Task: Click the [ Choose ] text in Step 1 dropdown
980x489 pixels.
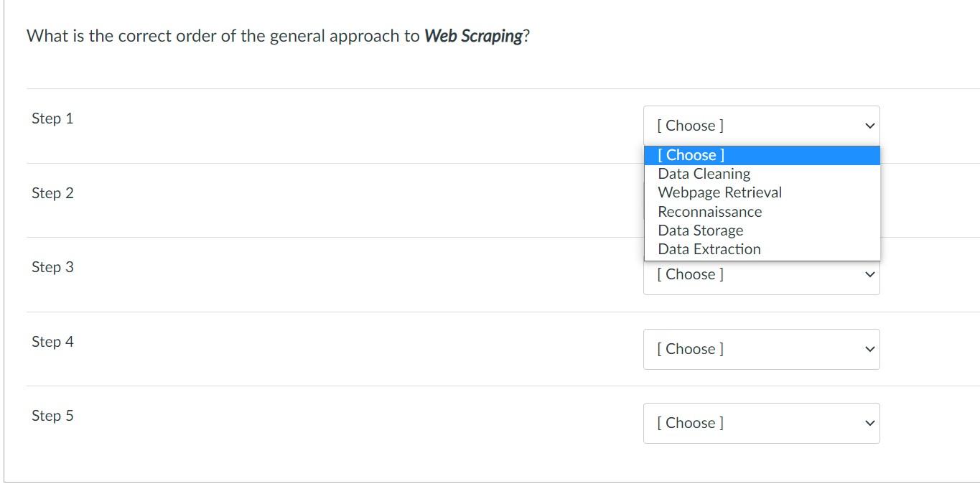Action: pyautogui.click(x=690, y=126)
